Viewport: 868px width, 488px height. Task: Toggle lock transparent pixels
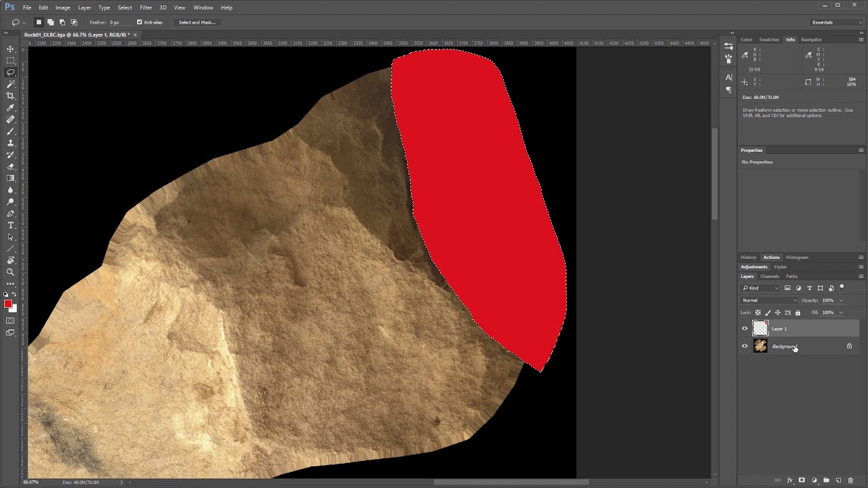[758, 312]
